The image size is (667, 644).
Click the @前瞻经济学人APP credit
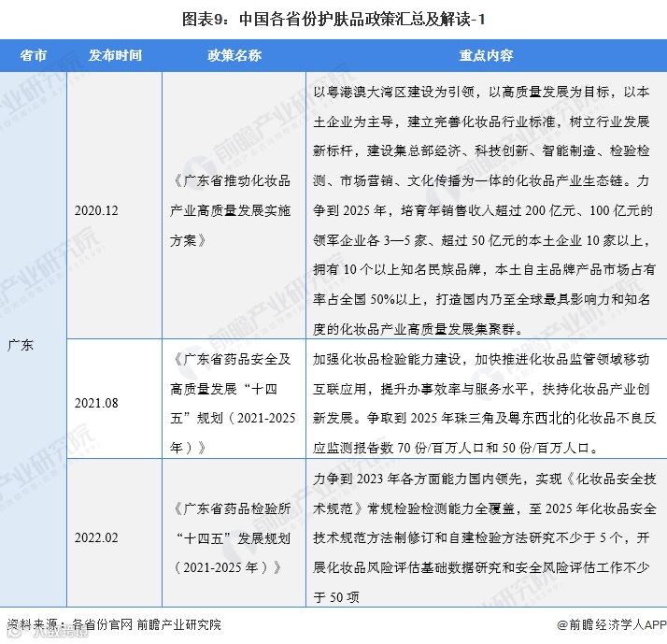click(x=612, y=624)
